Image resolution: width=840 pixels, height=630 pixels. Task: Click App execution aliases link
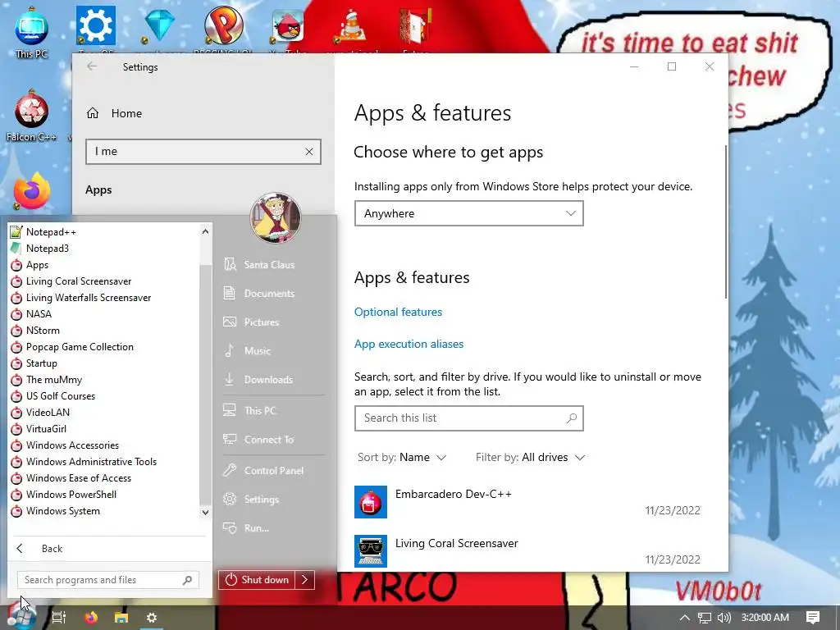pyautogui.click(x=409, y=344)
